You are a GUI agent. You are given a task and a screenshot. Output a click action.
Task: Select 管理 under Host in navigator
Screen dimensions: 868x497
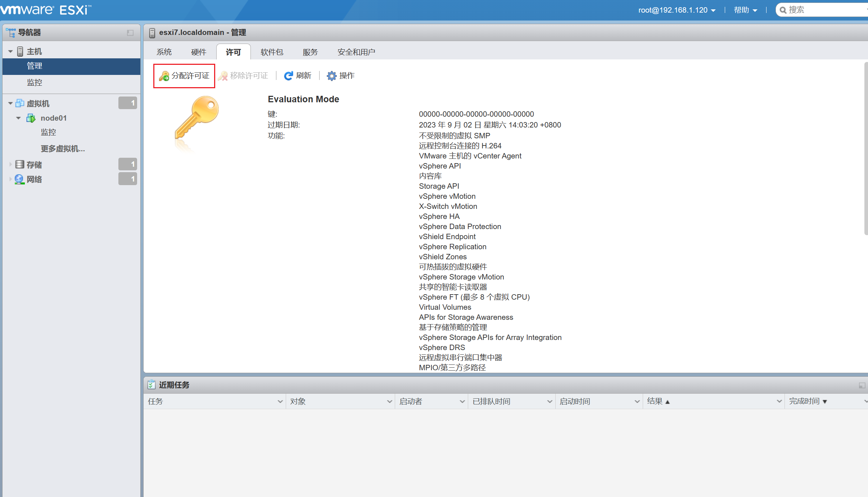click(71, 66)
